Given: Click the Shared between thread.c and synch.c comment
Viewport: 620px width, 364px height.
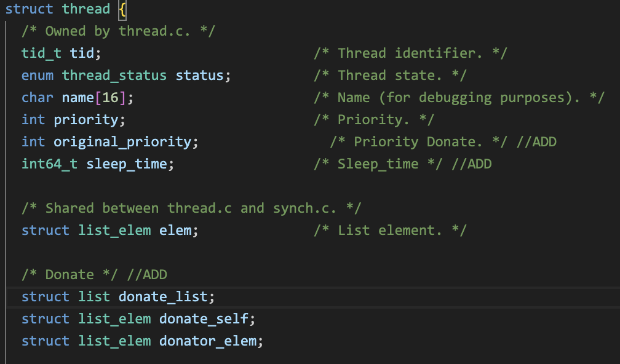Looking at the screenshot, I should [191, 208].
